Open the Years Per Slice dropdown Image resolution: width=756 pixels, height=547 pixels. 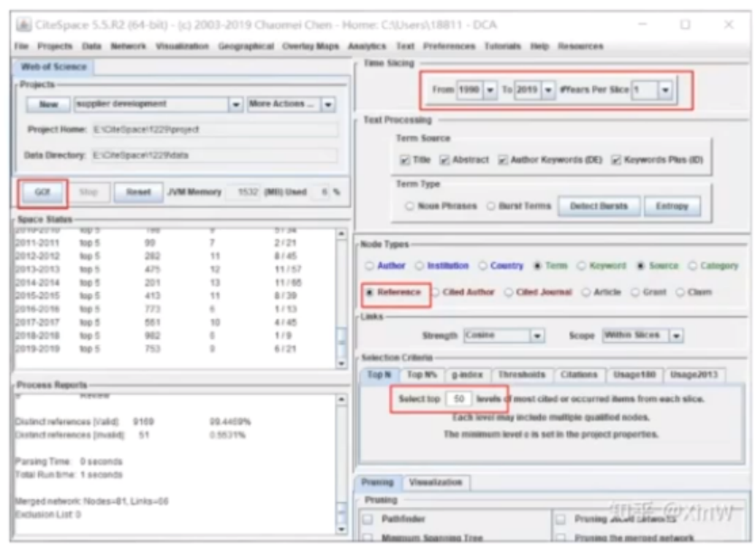666,90
